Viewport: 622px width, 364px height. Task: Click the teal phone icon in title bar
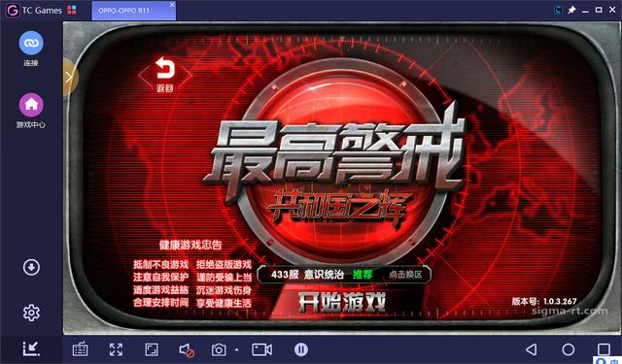(558, 10)
